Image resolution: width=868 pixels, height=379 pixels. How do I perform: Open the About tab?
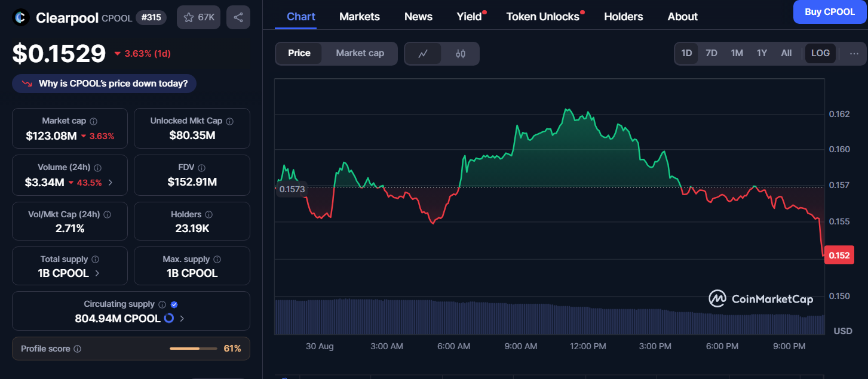[682, 17]
